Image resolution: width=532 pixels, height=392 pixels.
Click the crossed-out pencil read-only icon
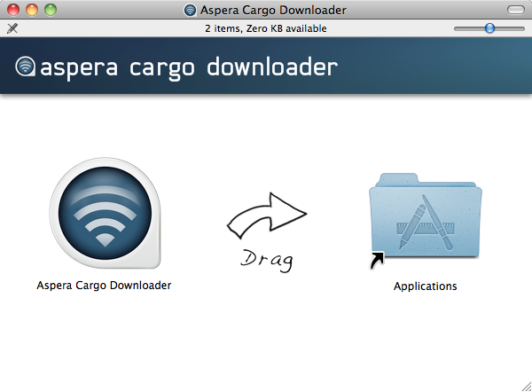(x=12, y=28)
